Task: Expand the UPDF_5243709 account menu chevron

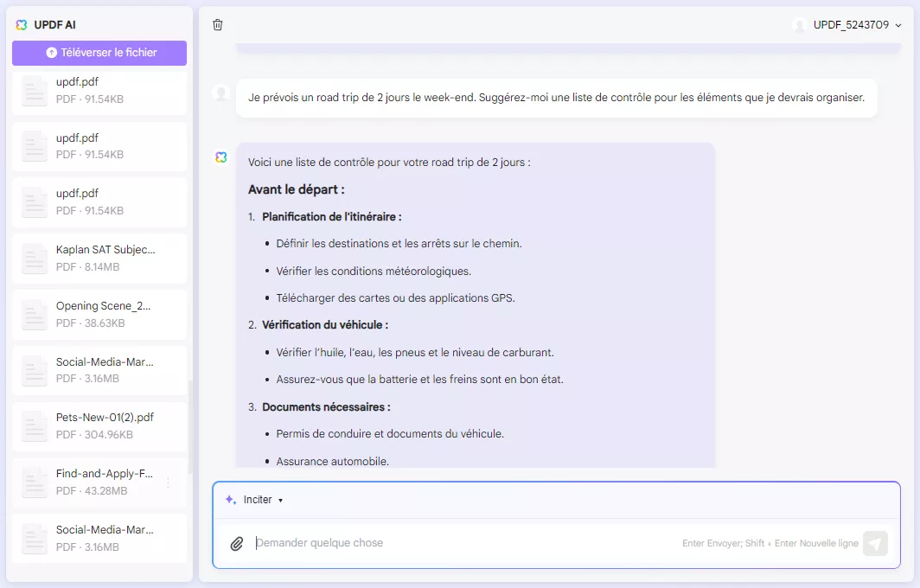Action: 898,25
